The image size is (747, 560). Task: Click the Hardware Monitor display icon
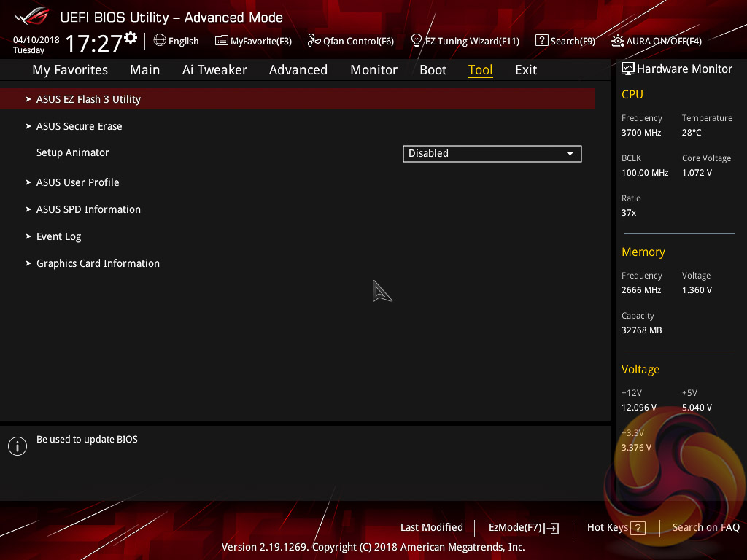tap(628, 69)
